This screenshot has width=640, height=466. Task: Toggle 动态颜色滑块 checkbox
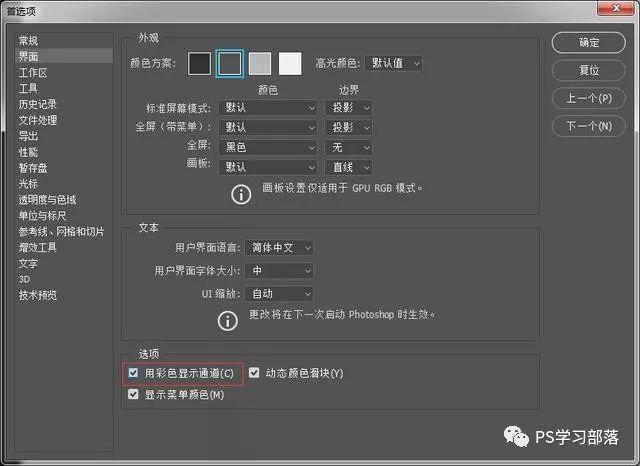click(x=254, y=373)
